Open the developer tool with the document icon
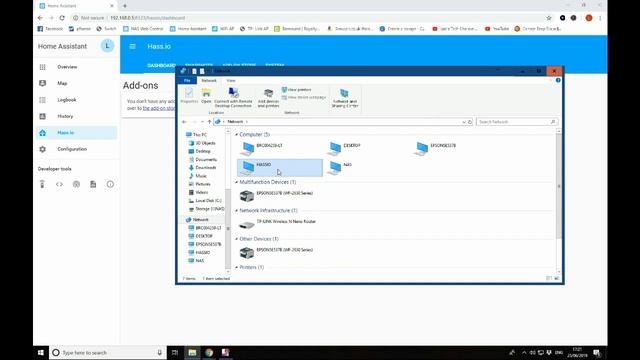Image resolution: width=640 pixels, height=360 pixels. [93, 184]
